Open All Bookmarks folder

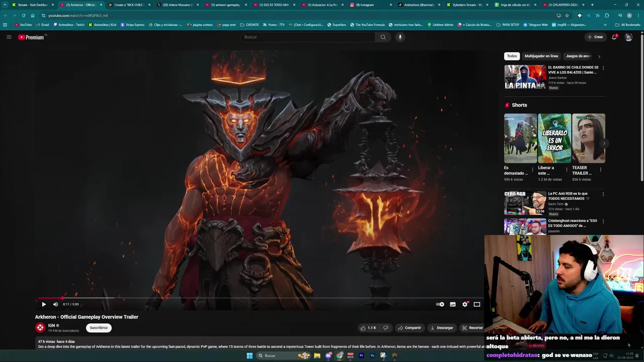[x=628, y=25]
